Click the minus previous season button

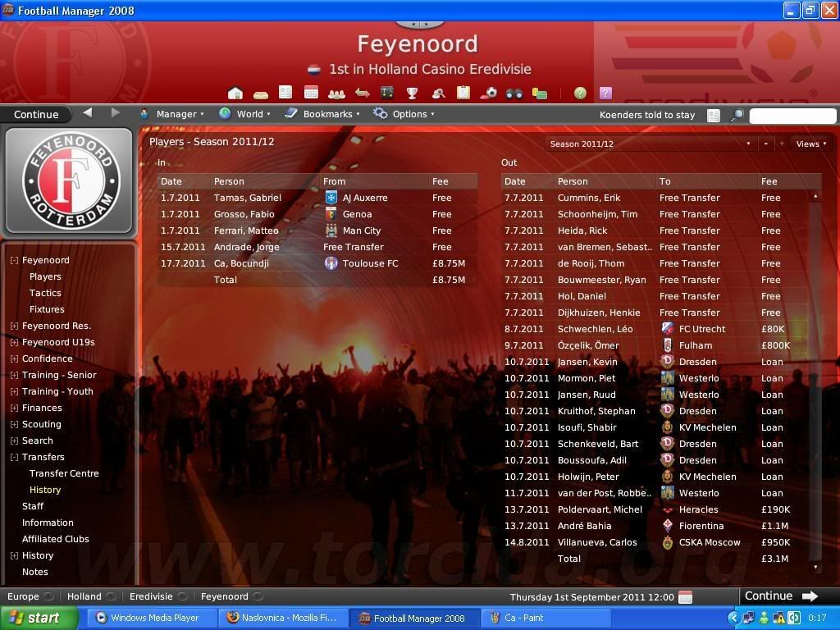[766, 144]
